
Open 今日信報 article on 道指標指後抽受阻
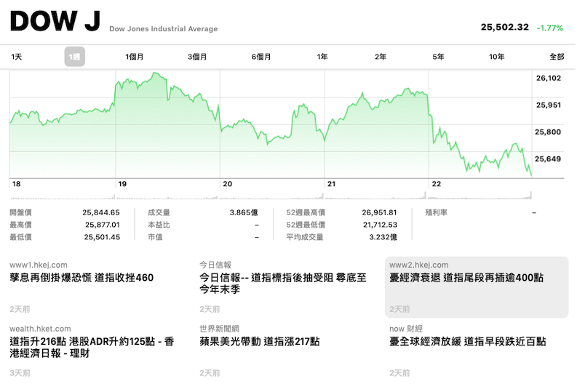click(283, 283)
